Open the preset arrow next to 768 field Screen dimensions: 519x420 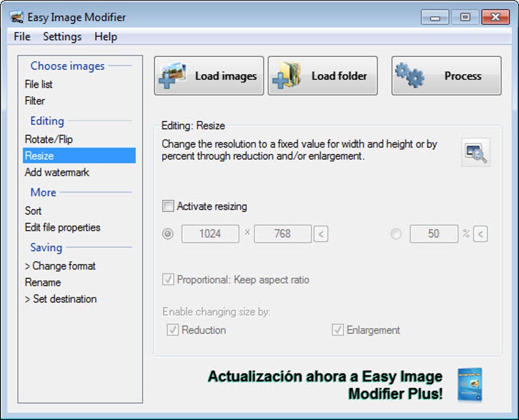pos(321,234)
